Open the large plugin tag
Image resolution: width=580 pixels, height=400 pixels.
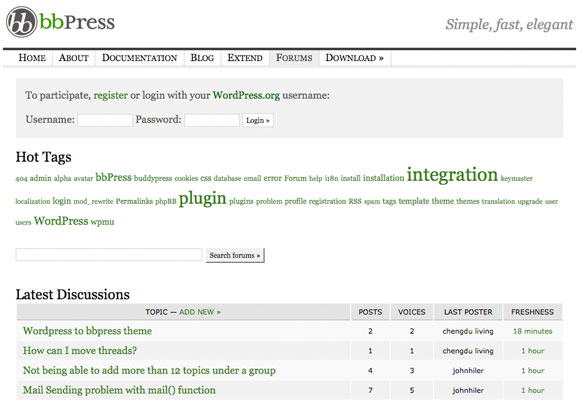[203, 198]
